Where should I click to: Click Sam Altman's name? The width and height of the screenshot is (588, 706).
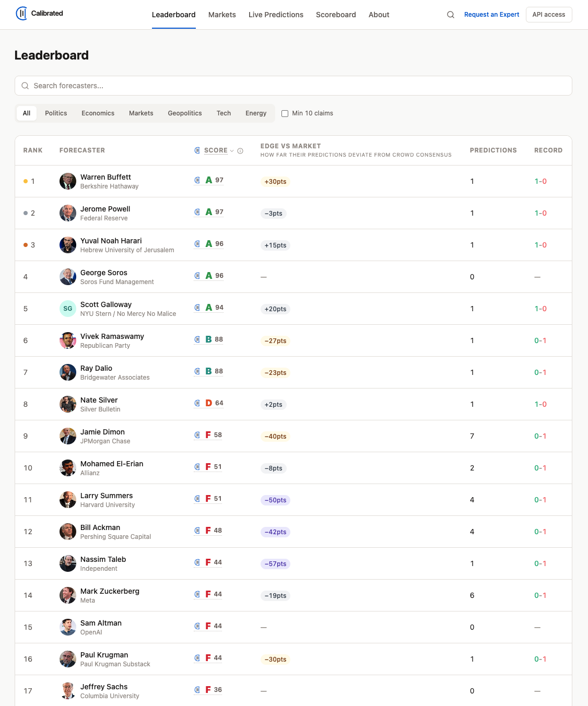(x=101, y=623)
